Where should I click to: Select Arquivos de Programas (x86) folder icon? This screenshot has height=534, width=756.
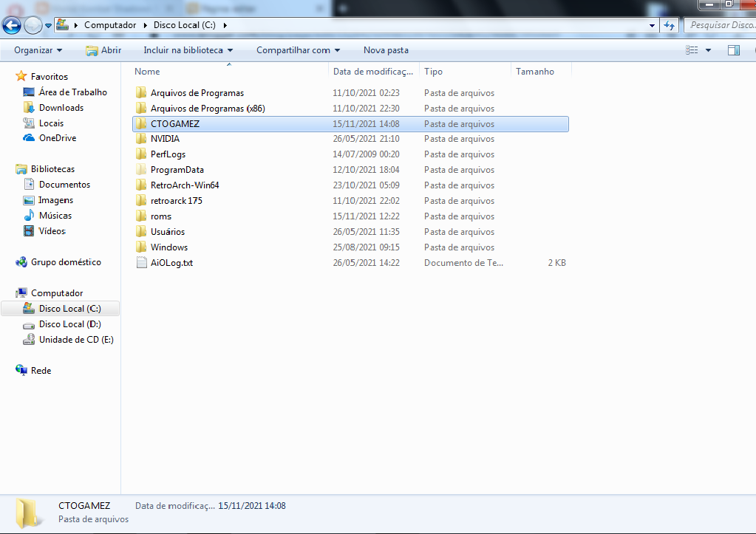click(x=141, y=108)
